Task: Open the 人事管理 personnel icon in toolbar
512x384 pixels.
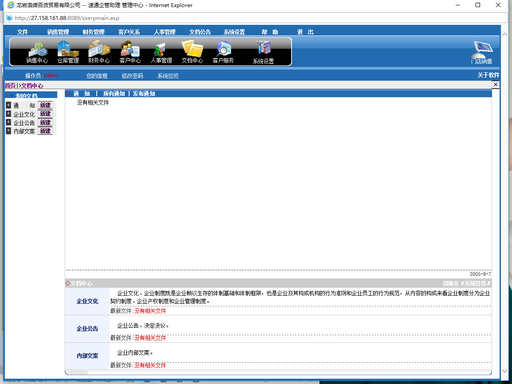Action: [x=161, y=52]
